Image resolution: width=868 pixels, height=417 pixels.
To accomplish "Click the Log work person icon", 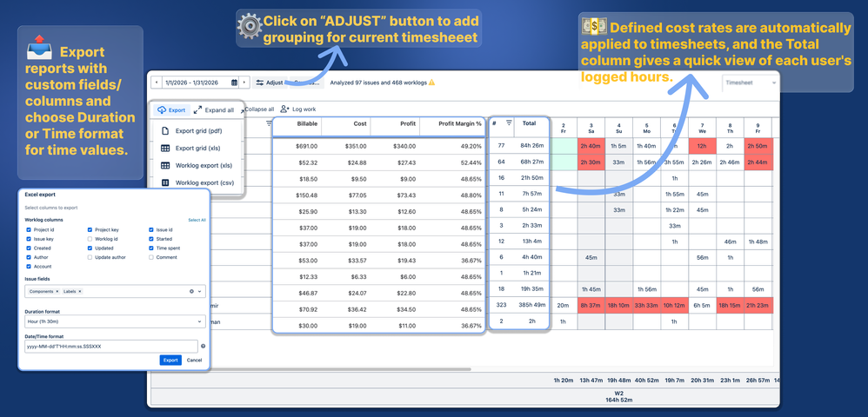I will tap(284, 109).
